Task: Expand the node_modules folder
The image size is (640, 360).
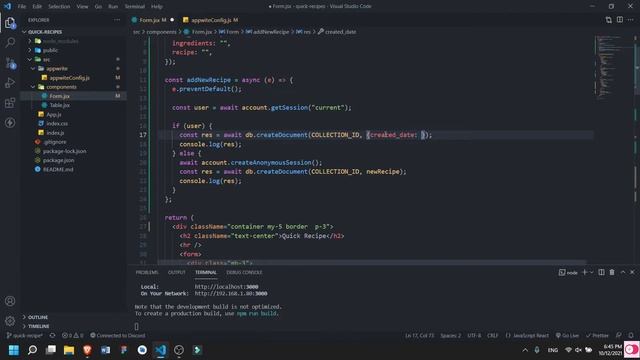Action: coord(30,41)
